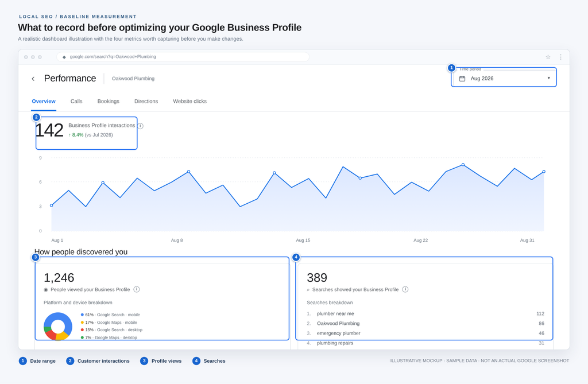Go back using the arrow beside Performance

pos(33,79)
